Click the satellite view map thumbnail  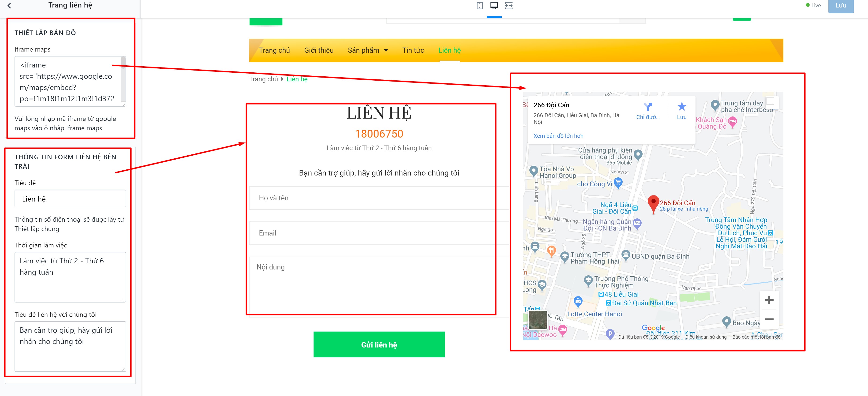coord(538,320)
